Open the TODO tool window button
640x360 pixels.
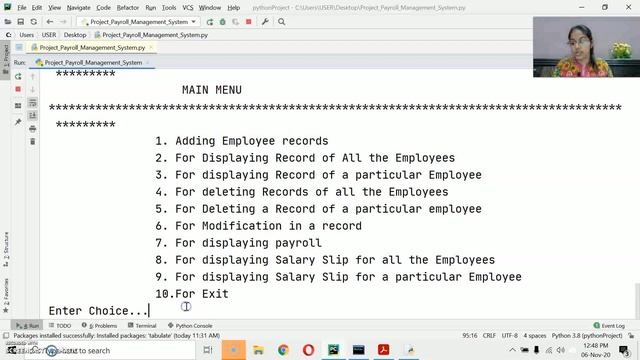(60, 326)
